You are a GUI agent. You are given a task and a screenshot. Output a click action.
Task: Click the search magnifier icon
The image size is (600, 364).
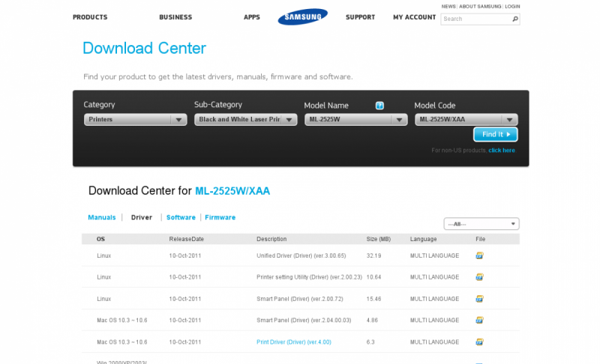click(515, 19)
